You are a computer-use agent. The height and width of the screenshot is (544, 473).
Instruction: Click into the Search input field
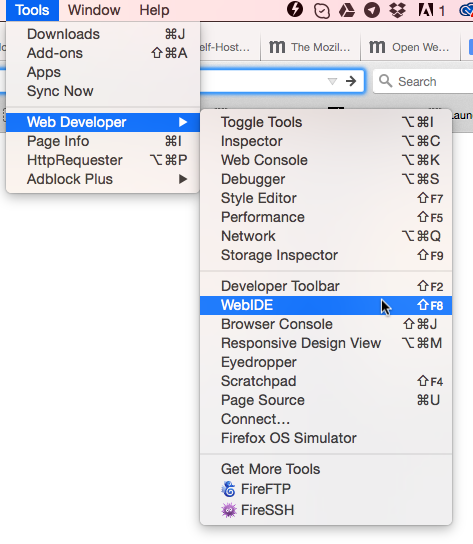(x=435, y=82)
